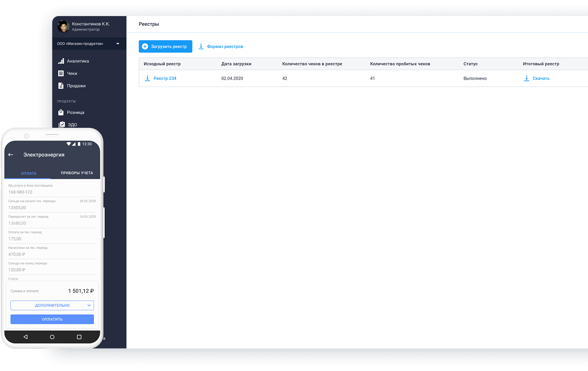
Task: Open the Формат реестров link
Action: pos(225,47)
